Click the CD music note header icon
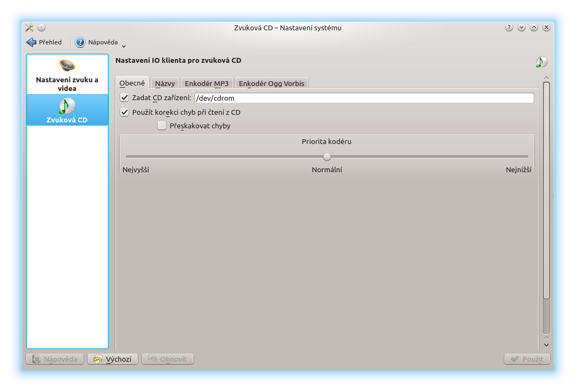The image size is (576, 392). click(541, 62)
